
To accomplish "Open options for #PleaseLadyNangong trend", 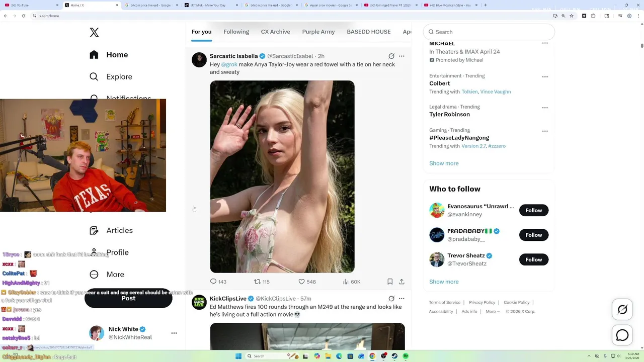I will pos(545,131).
